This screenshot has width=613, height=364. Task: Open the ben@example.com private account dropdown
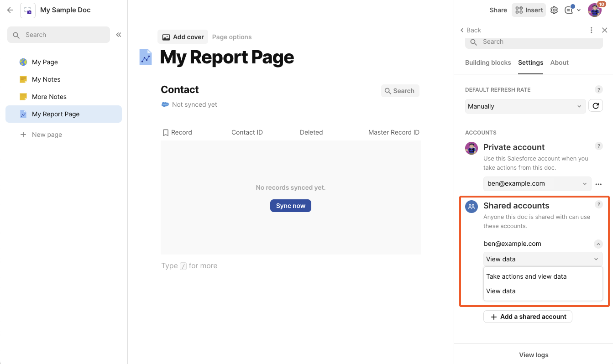537,183
